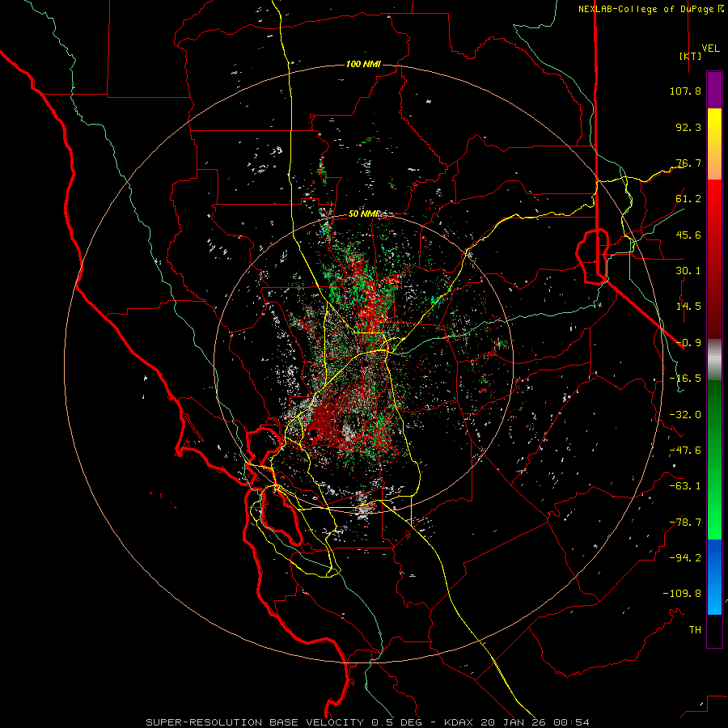Click the 92.3 velocity scale value
The width and height of the screenshot is (728, 728).
coord(688,127)
